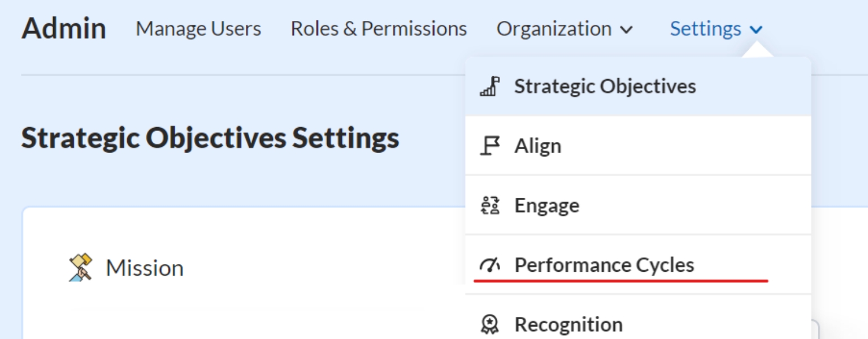Select Strategic Objectives text in Settings menu
The height and width of the screenshot is (339, 868).
[605, 86]
